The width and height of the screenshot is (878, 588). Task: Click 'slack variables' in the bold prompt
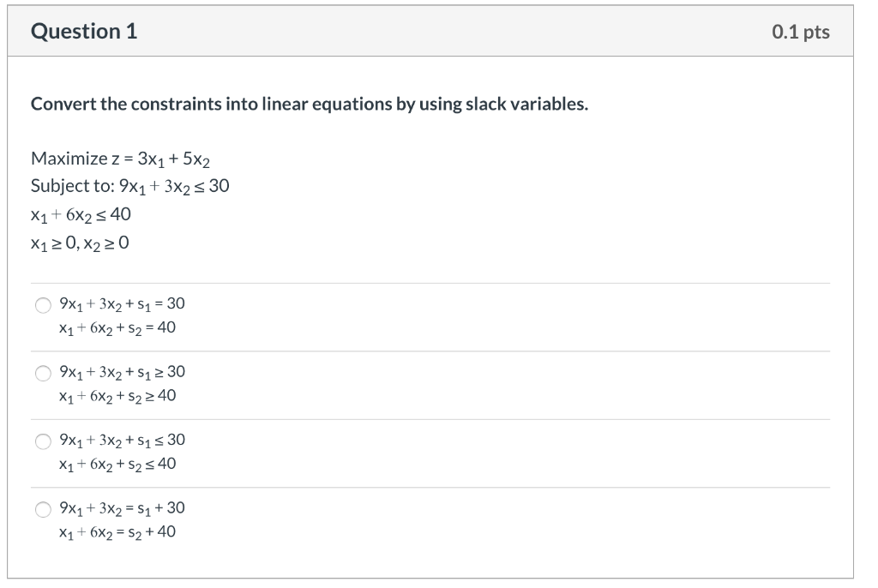tap(526, 105)
